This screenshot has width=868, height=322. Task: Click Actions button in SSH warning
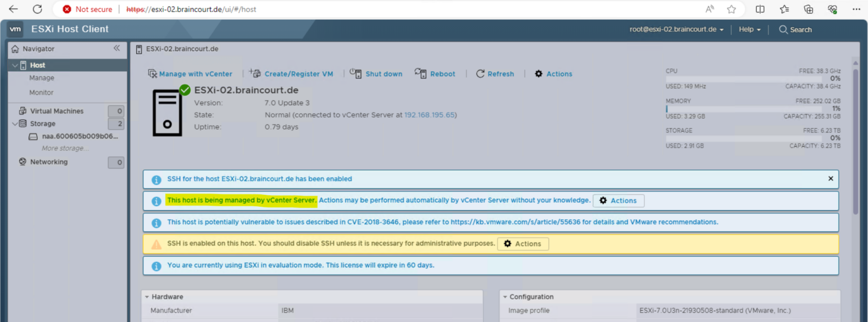point(523,243)
